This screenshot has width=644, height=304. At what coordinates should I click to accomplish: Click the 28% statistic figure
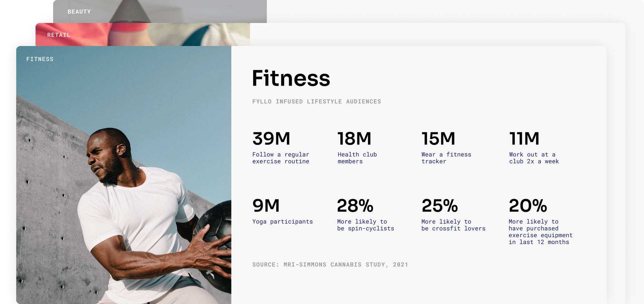(x=355, y=206)
